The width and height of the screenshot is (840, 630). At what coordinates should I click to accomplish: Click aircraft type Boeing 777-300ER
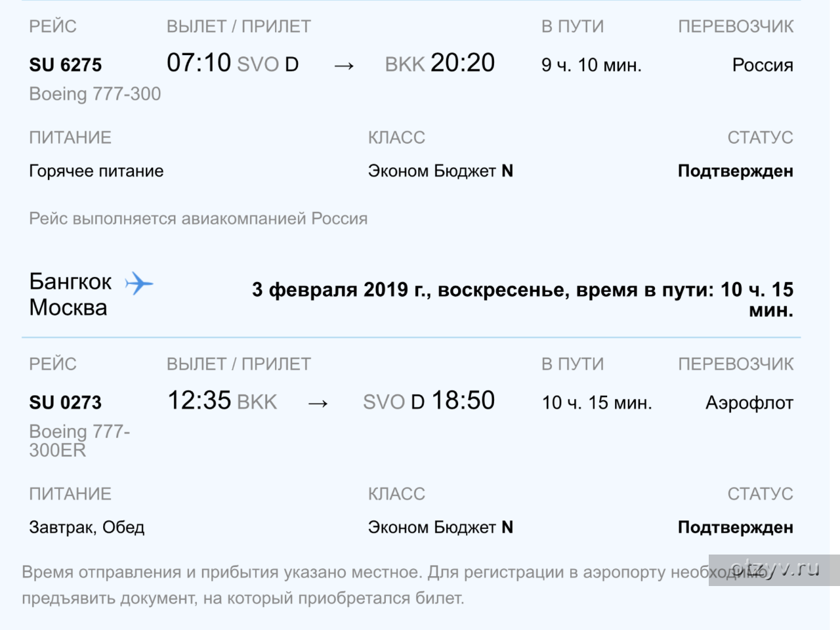click(79, 440)
